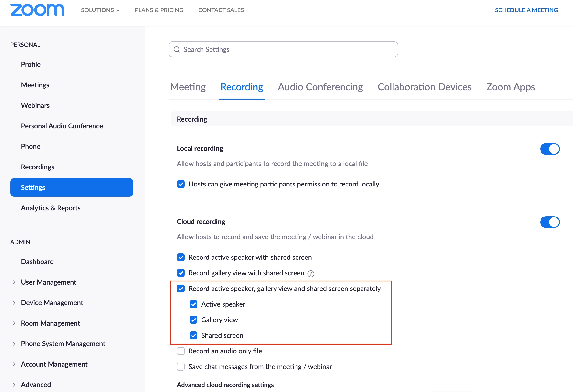Open Recordings in sidebar
This screenshot has width=573, height=392.
click(37, 167)
